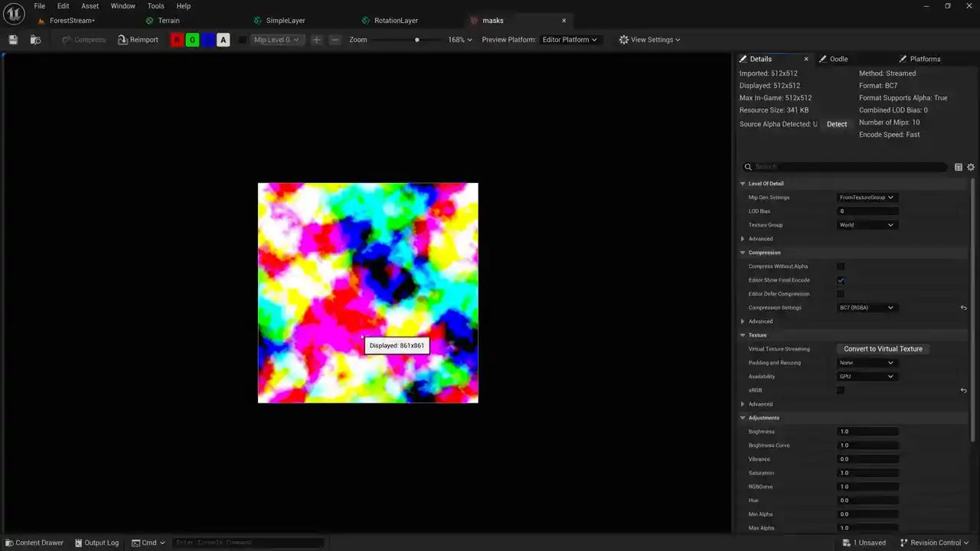Adjust the Zoom slider handle
This screenshot has height=551, width=980.
coord(417,40)
